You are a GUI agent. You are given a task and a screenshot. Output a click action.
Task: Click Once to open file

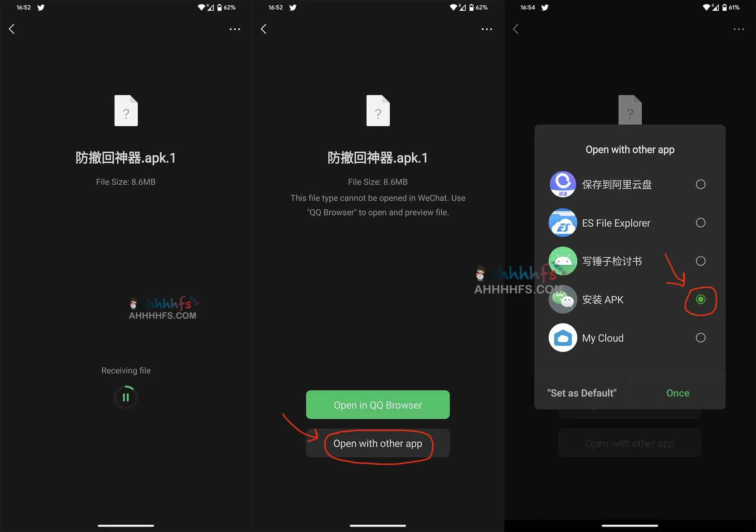677,393
